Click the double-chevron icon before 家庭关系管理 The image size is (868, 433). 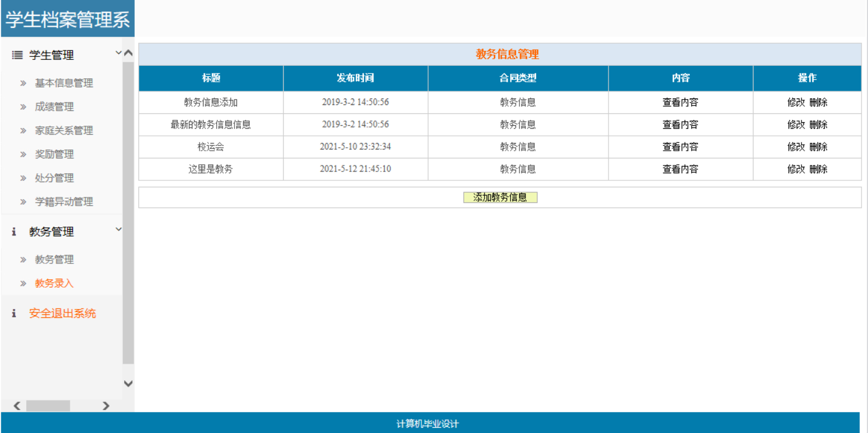point(23,130)
